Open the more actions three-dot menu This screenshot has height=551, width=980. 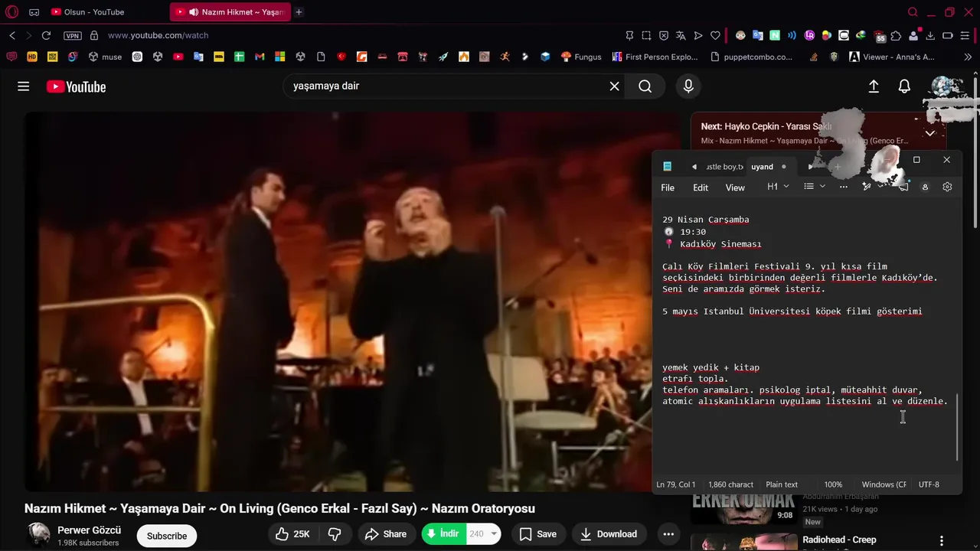[x=668, y=534]
